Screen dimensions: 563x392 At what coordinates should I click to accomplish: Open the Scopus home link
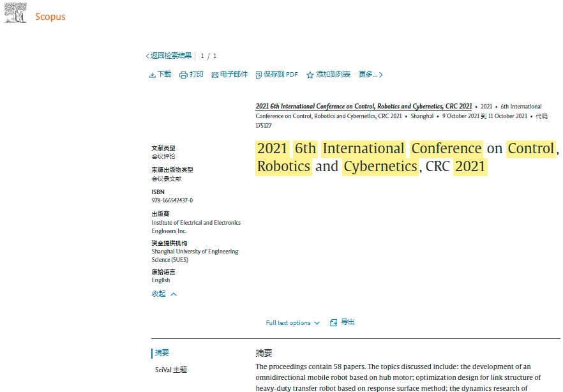pyautogui.click(x=50, y=17)
